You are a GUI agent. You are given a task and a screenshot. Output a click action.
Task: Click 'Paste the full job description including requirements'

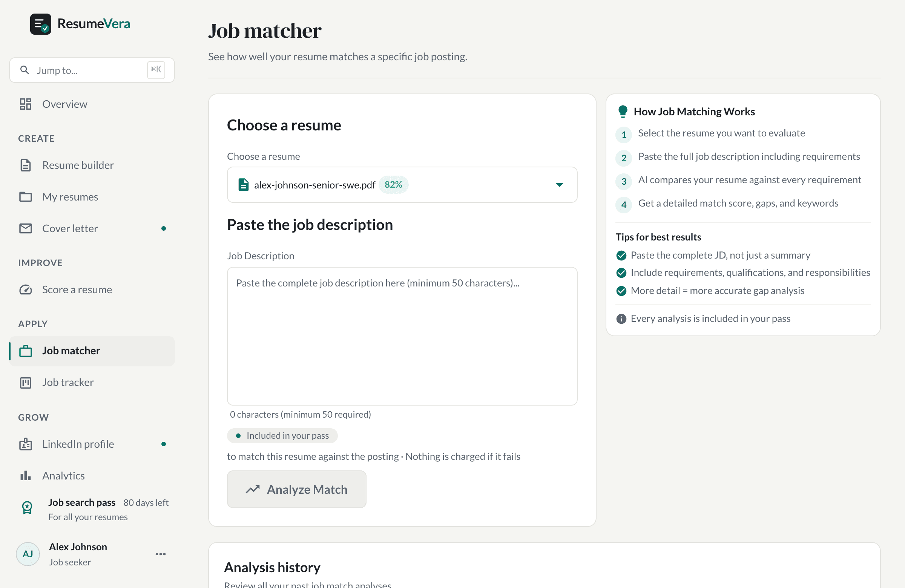pos(749,156)
